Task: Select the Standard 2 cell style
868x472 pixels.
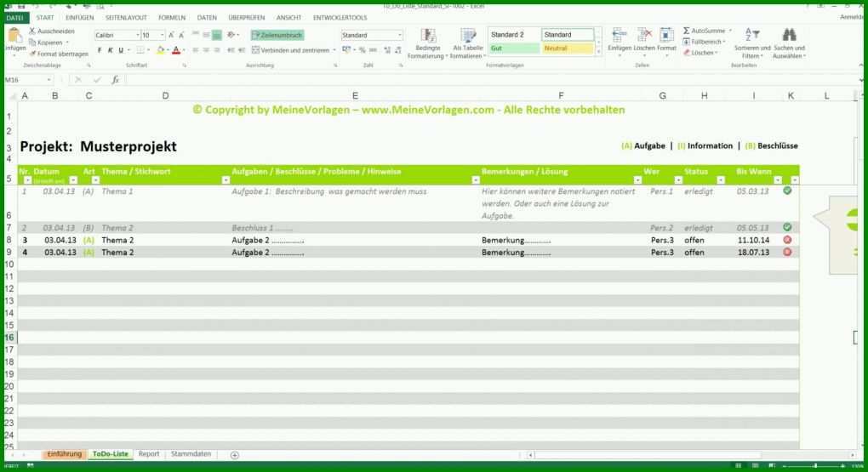Action: 514,34
